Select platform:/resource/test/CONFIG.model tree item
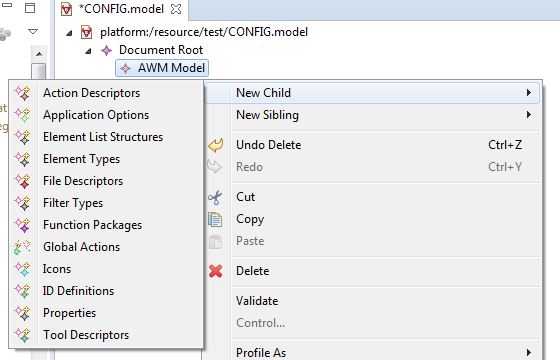 tap(204, 32)
